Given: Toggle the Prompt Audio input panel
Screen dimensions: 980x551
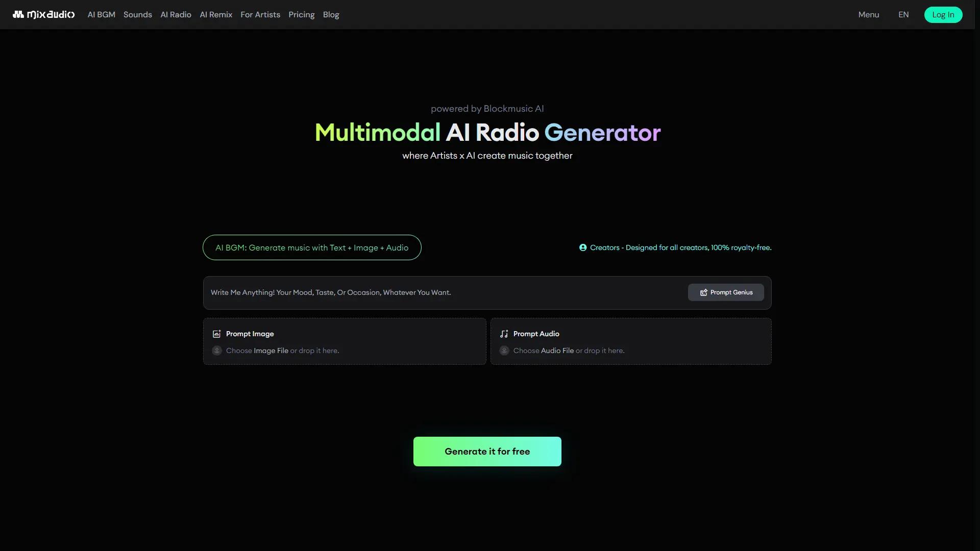Looking at the screenshot, I should tap(631, 341).
